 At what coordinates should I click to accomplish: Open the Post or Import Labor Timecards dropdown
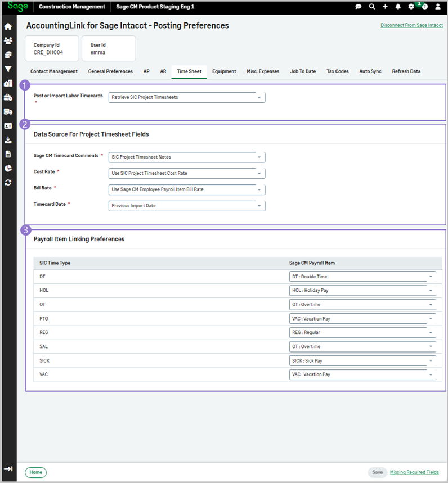(186, 97)
